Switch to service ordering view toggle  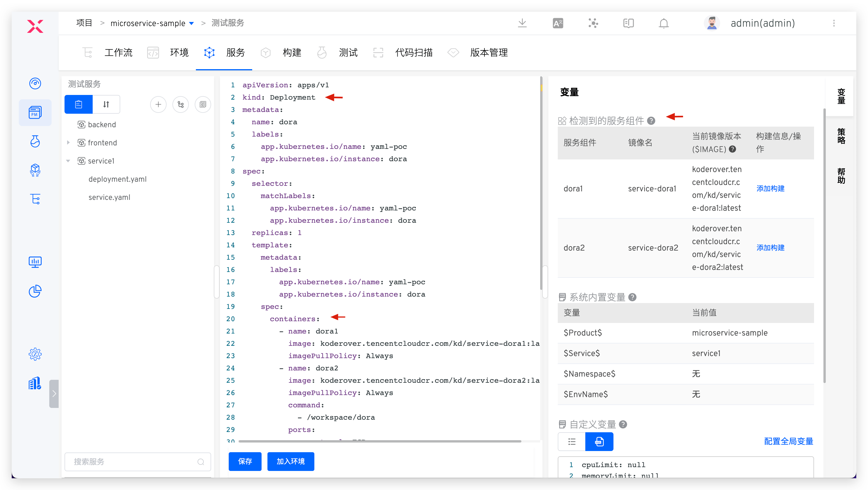pyautogui.click(x=106, y=104)
